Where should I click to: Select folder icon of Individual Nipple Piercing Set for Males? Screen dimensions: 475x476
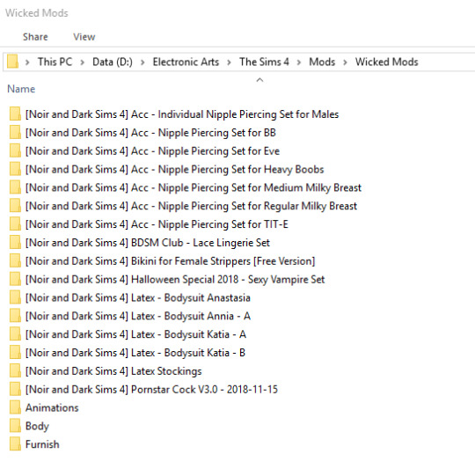coord(15,114)
